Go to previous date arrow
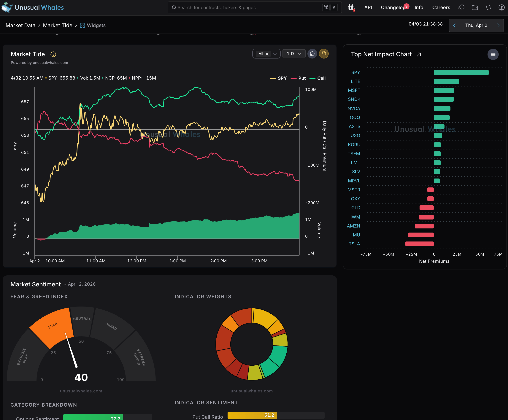Image resolution: width=508 pixels, height=420 pixels. 454,25
